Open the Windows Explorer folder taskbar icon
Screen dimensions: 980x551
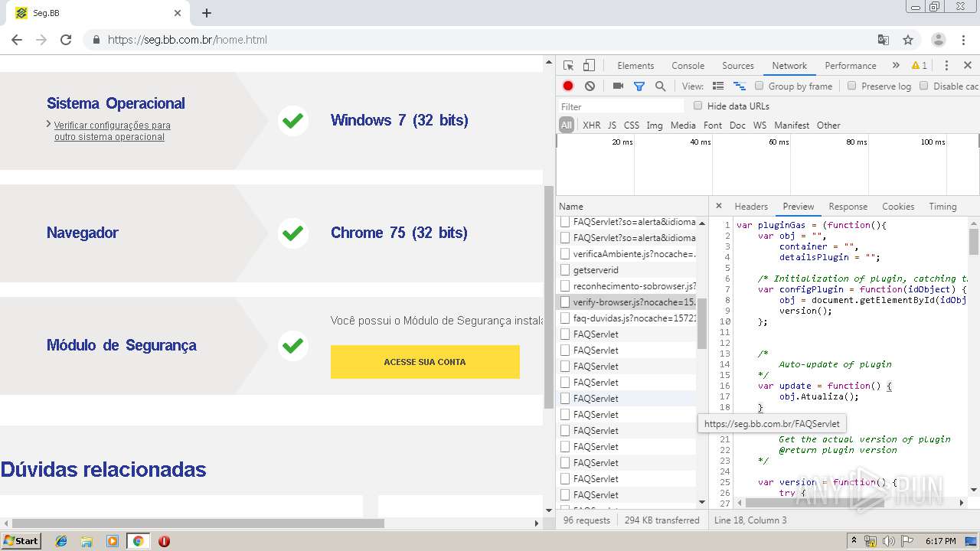(87, 541)
